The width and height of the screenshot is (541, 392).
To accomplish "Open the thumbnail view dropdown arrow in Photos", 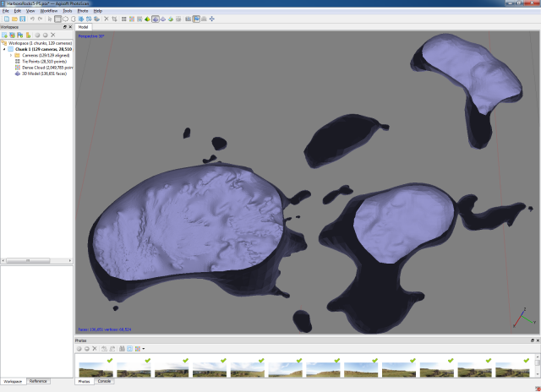I will [x=144, y=349].
